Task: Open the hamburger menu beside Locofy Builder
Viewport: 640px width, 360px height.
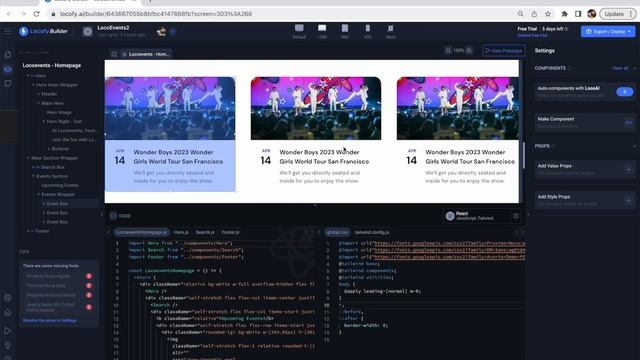Action: click(7, 31)
